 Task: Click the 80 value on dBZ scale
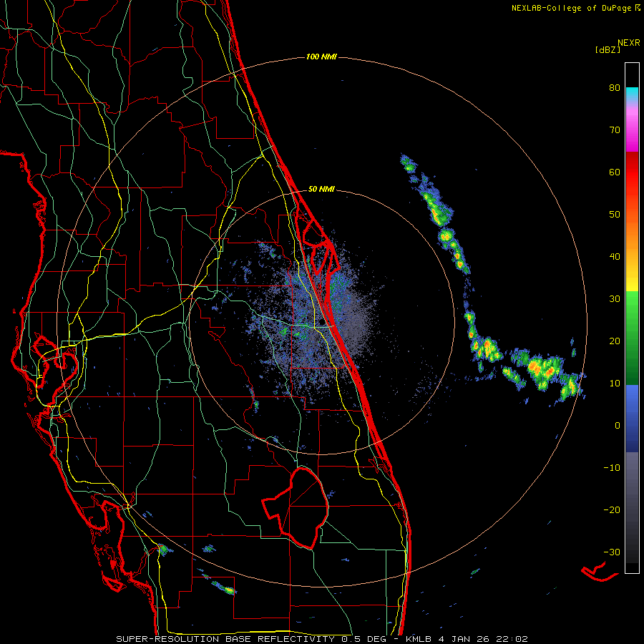coord(615,88)
